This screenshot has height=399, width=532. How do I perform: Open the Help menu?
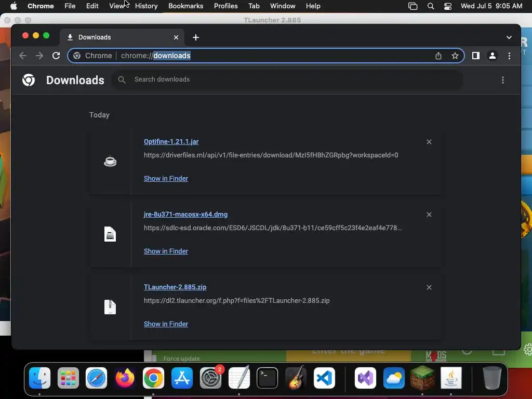point(313,6)
